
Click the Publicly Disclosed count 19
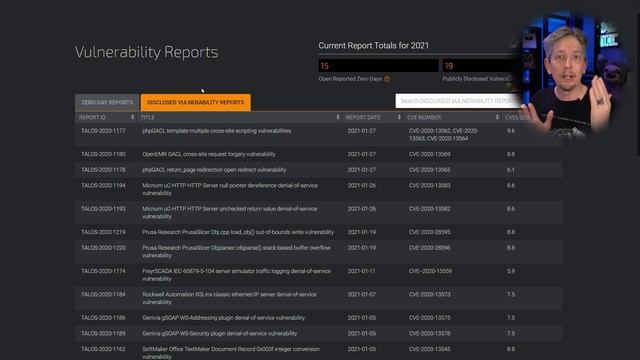click(x=481, y=66)
